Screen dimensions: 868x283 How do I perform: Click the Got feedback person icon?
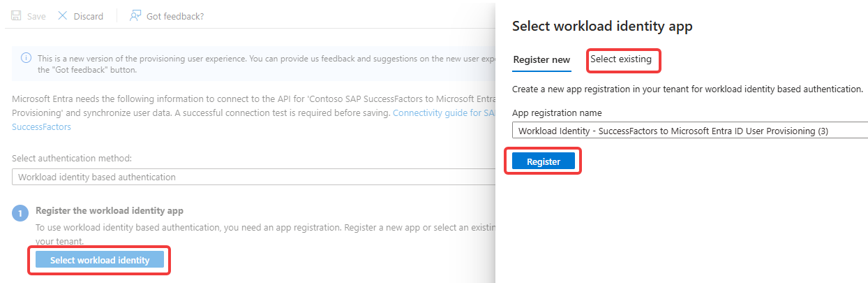135,15
